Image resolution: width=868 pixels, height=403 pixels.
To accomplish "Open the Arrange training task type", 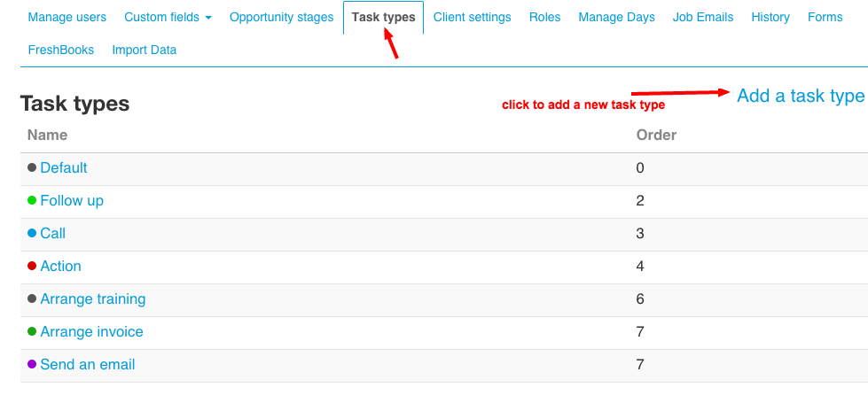I will [x=93, y=299].
